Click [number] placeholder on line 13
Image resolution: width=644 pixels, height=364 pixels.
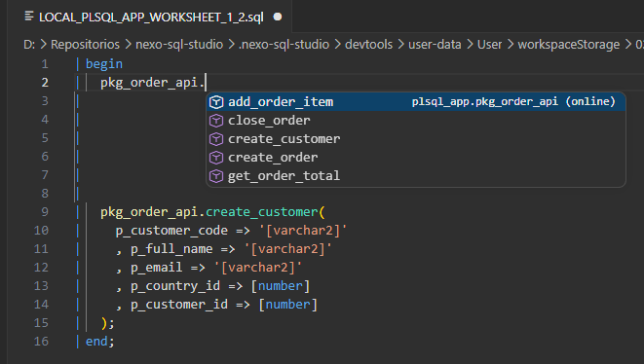coord(281,286)
